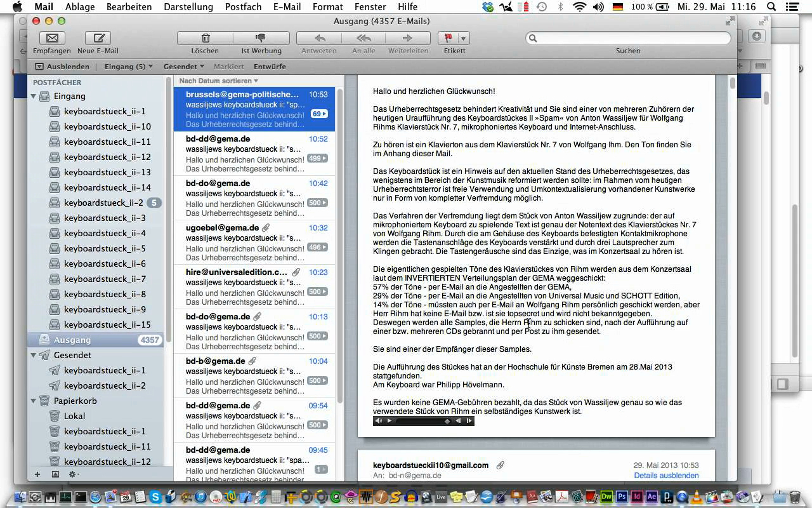Click the Antworten reply arrow
This screenshot has width=812, height=508.
point(319,38)
